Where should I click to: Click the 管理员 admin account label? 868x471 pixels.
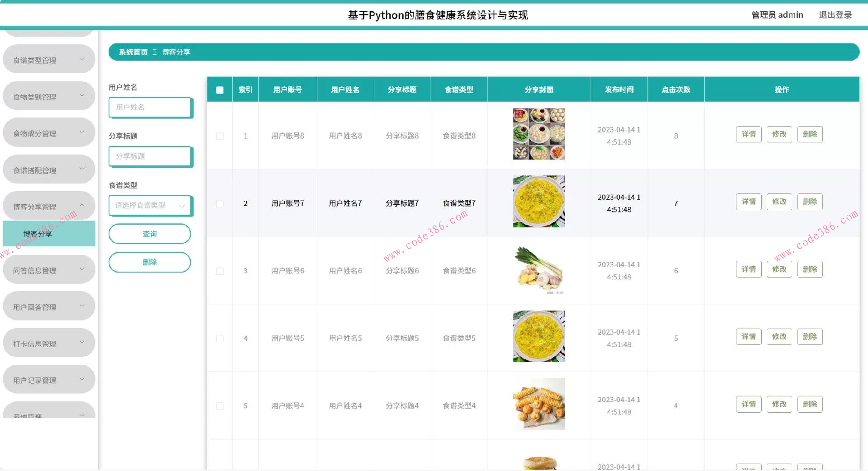(778, 14)
